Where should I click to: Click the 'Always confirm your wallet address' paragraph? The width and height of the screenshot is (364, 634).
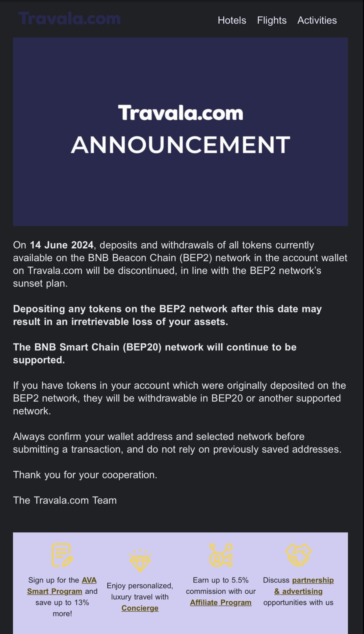click(177, 443)
